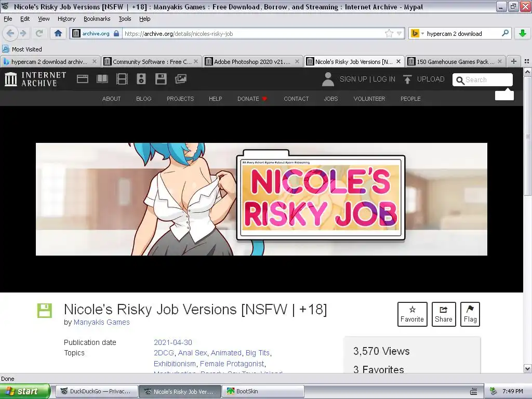532x399 pixels.
Task: Open the Images icon in archive navbar
Action: pos(180,79)
